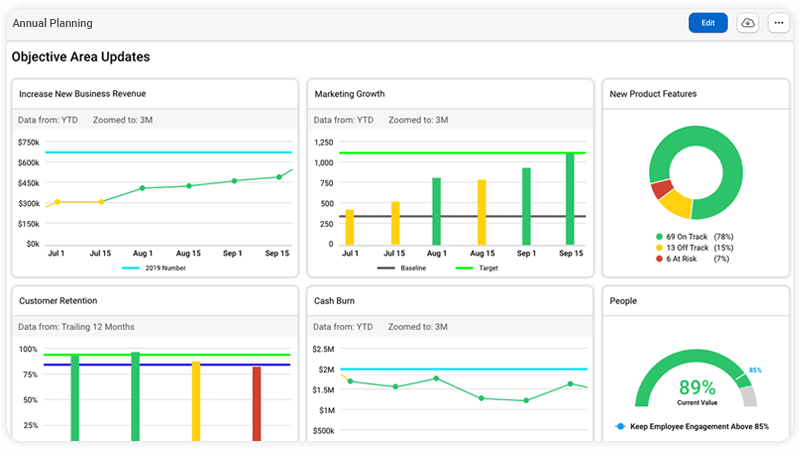Click Zoomed to: 3M in Marketing Growth card
The image size is (800, 450).
(x=418, y=120)
